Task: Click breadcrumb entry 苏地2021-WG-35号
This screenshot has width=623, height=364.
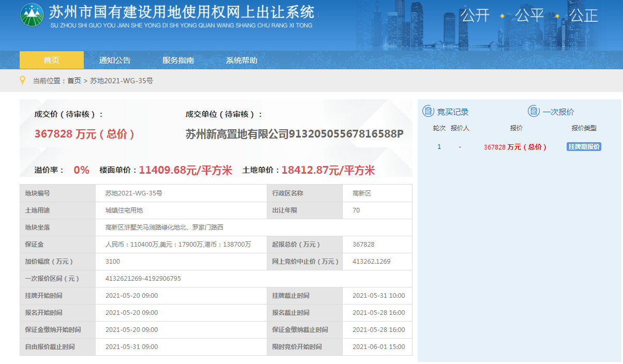Action: (121, 81)
